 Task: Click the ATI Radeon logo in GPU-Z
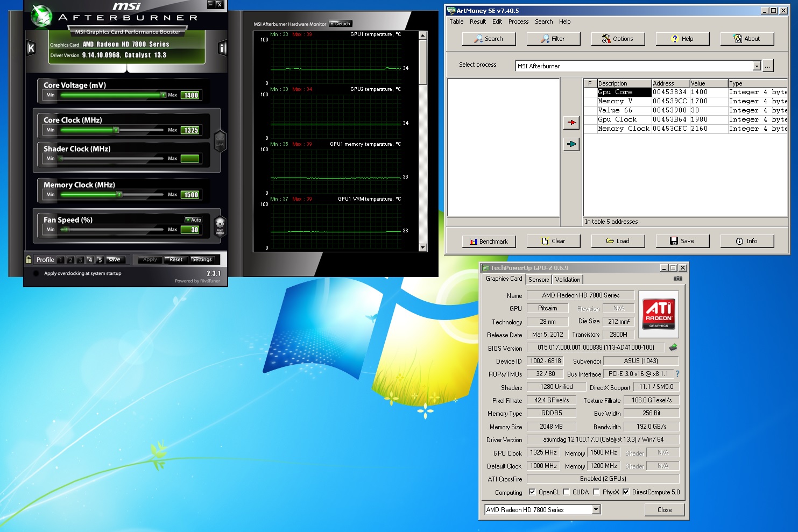pyautogui.click(x=659, y=314)
